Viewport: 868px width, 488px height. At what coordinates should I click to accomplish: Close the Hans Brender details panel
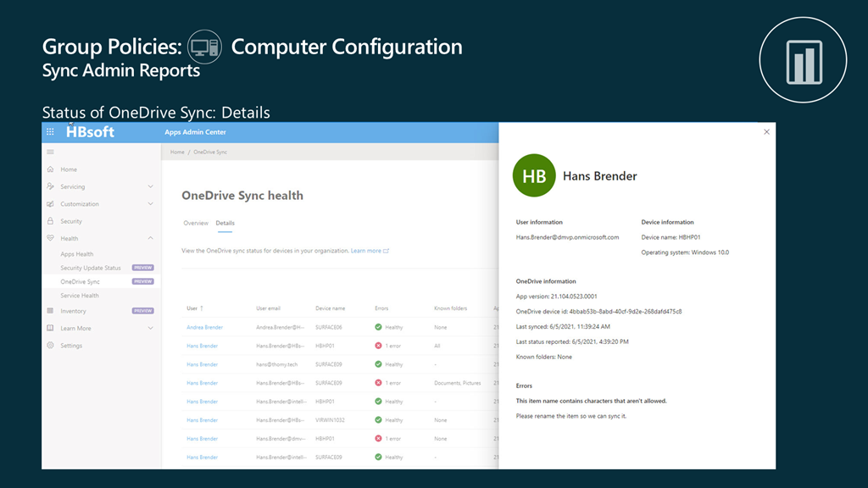coord(766,132)
